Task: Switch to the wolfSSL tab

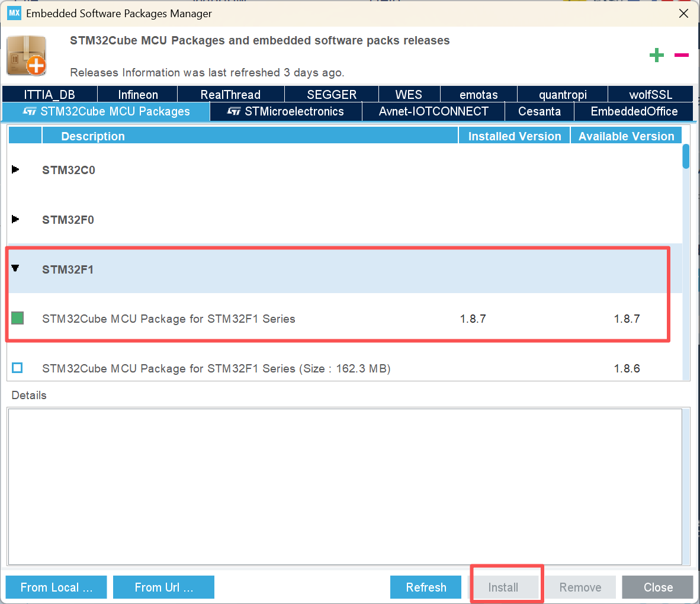Action: click(650, 94)
